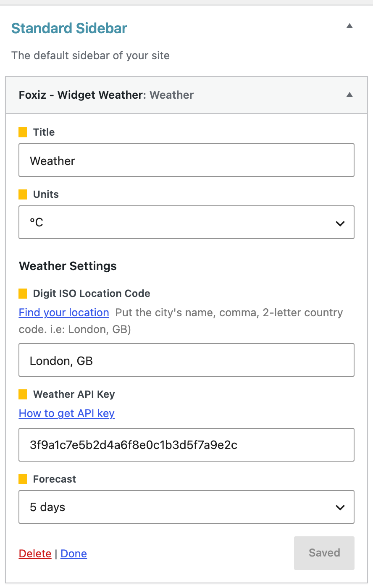Click 'The default sidebar of your site' text
Screen dimensions: 373x588
point(91,55)
